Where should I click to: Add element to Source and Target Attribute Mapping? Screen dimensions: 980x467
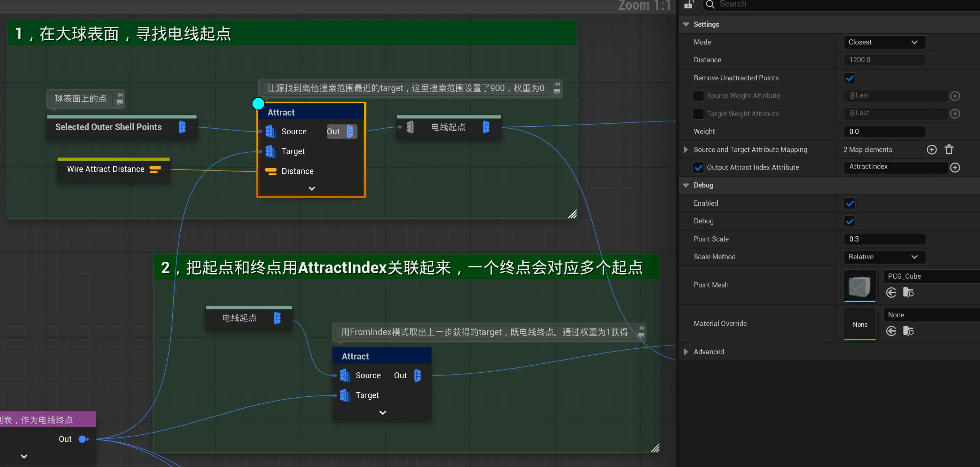coord(931,149)
